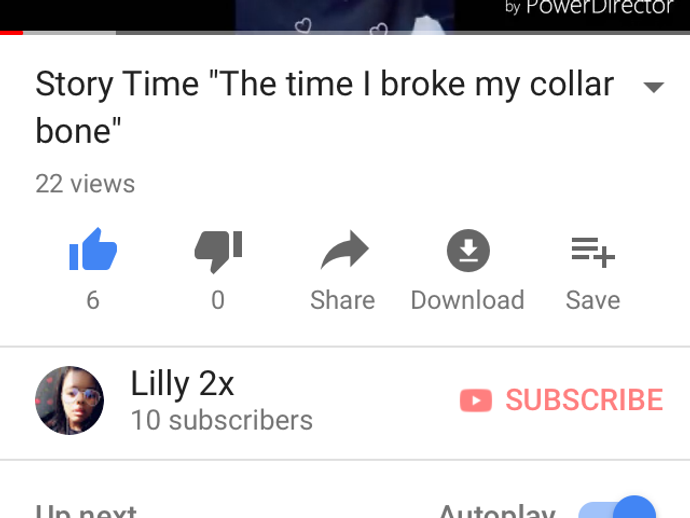Expand the video description arrow
The image size is (690, 518).
coord(653,87)
